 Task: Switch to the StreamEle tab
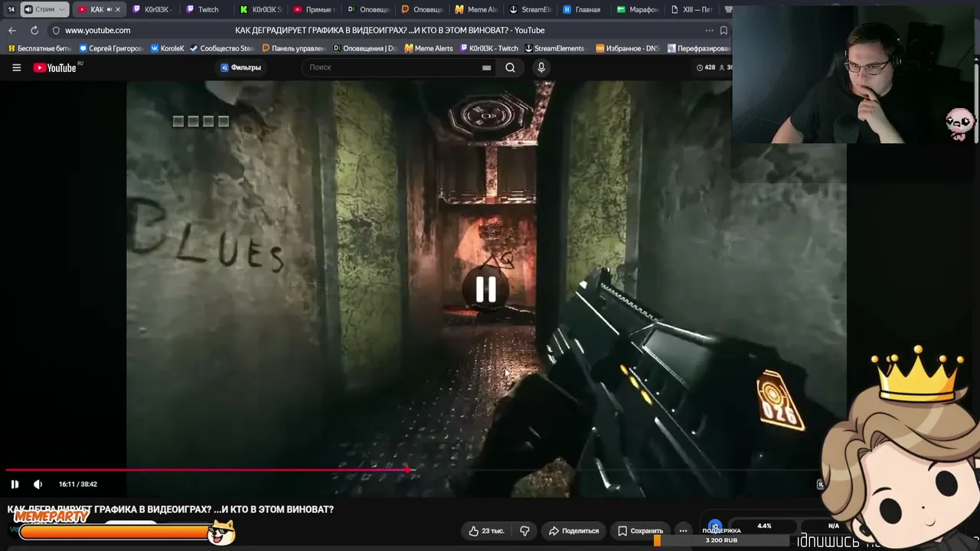pyautogui.click(x=530, y=10)
